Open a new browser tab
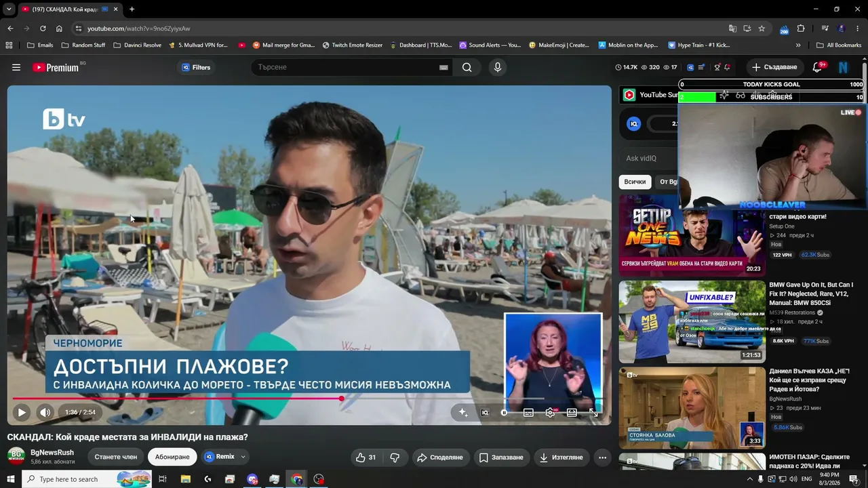Image resolution: width=868 pixels, height=488 pixels. (x=132, y=9)
